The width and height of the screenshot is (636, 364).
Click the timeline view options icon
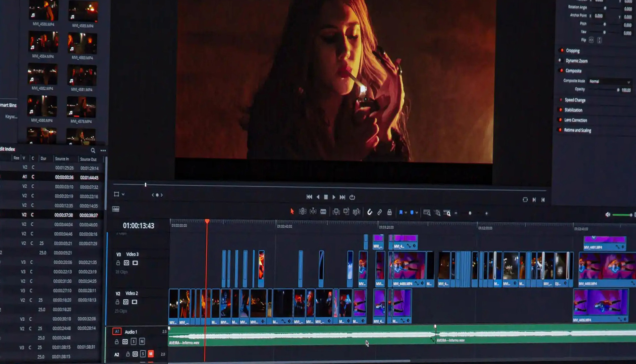tap(116, 209)
